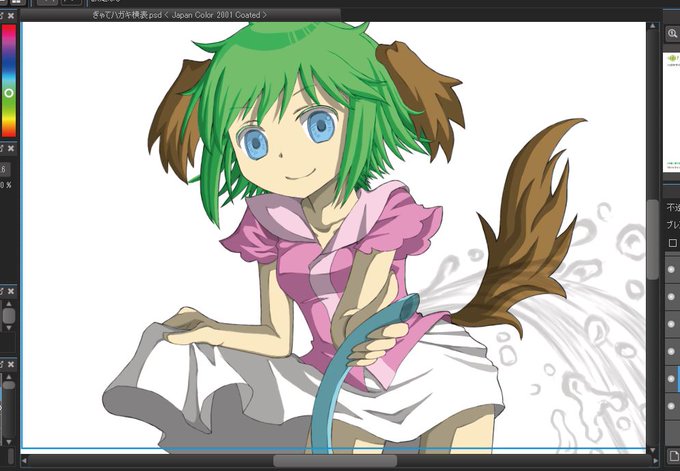Close the color bar panel above the hue strip
This screenshot has width=680, height=471.
tap(11, 16)
